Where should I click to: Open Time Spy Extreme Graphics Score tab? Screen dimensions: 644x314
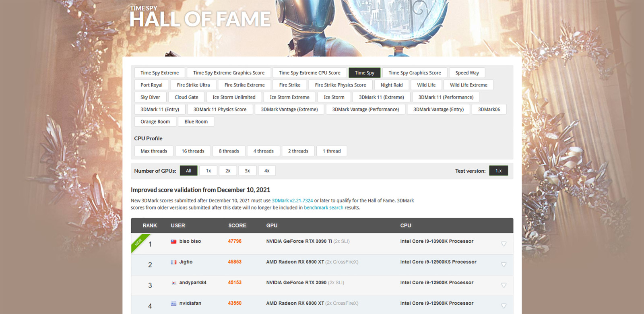pyautogui.click(x=229, y=73)
